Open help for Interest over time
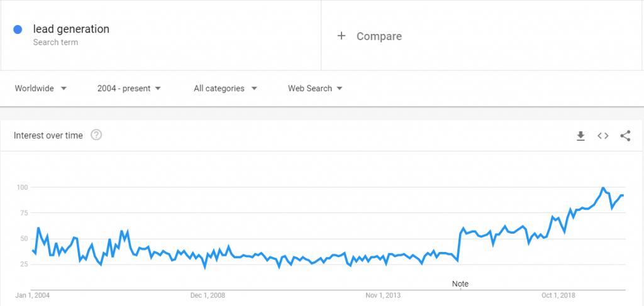Screen dimensions: 644x306 [96, 135]
